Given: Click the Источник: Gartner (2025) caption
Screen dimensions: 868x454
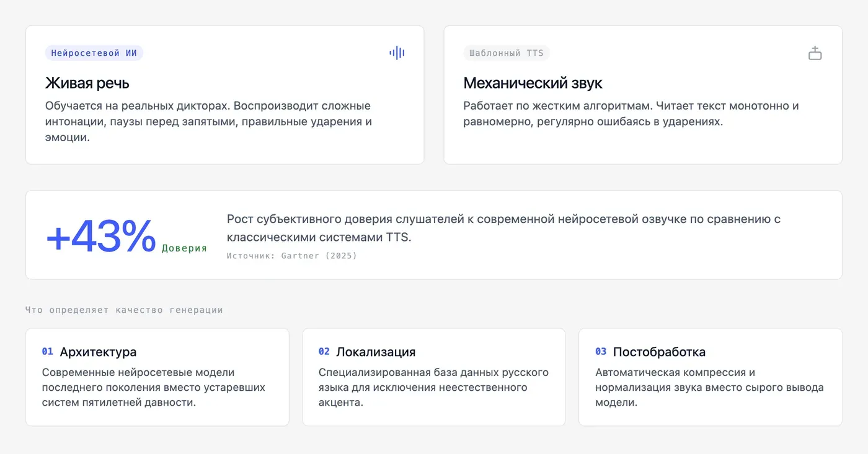Looking at the screenshot, I should pos(292,255).
